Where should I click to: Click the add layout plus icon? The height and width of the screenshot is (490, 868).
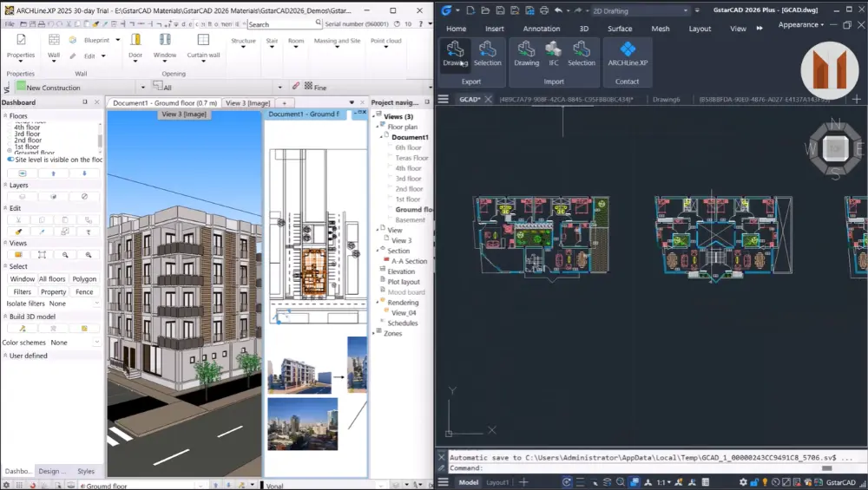[x=523, y=482]
